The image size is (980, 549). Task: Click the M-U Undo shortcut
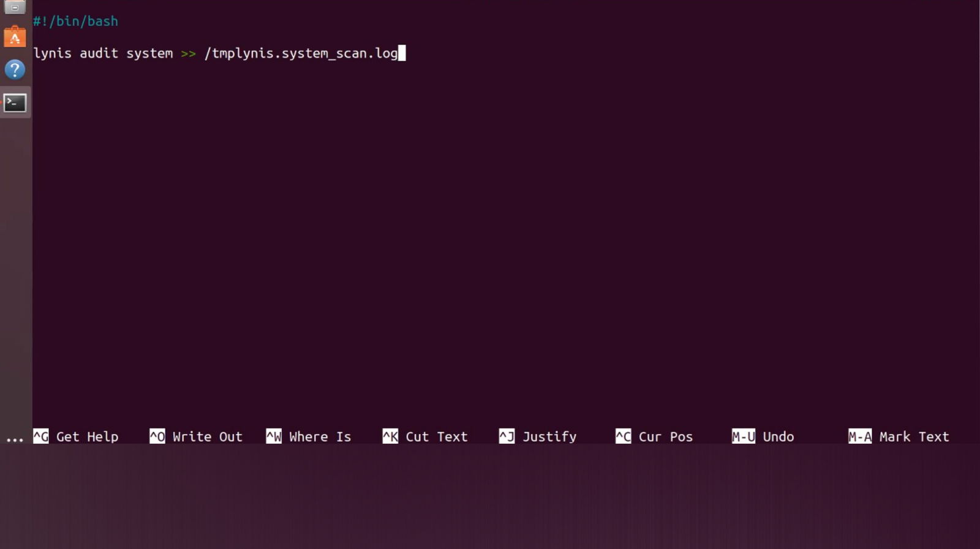[763, 436]
